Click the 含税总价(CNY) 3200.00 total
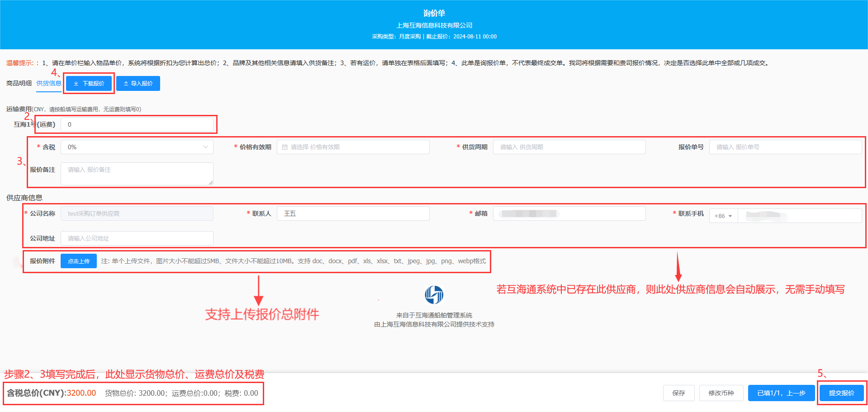 [x=51, y=393]
